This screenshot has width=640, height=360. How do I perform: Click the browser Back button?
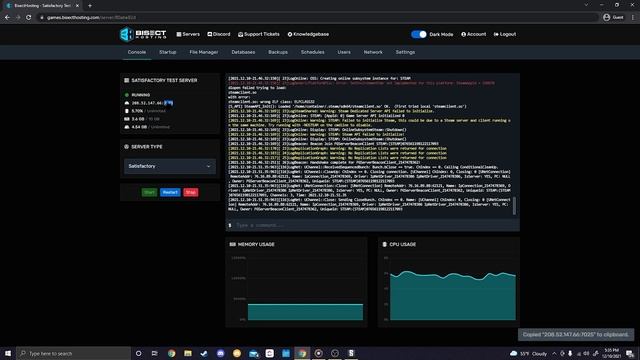7,18
